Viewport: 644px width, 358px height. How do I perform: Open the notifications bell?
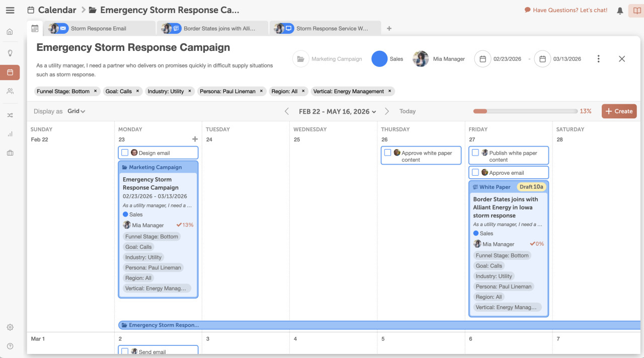coord(620,11)
